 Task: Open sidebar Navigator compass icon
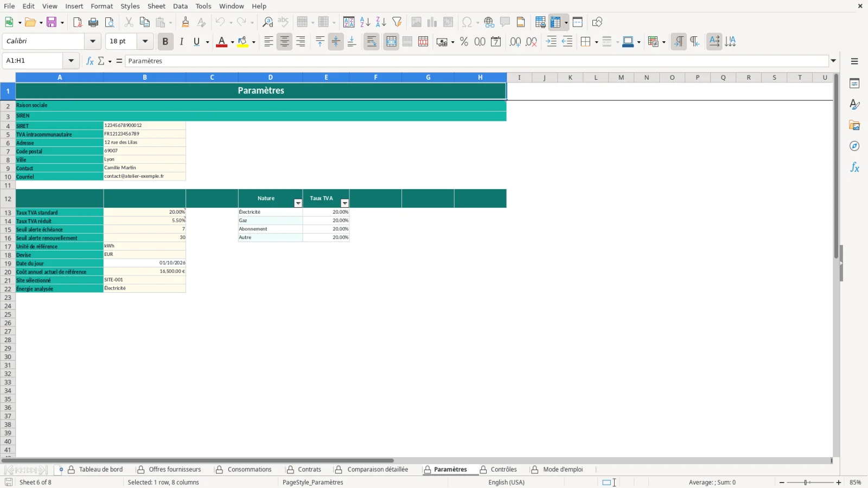coord(854,146)
